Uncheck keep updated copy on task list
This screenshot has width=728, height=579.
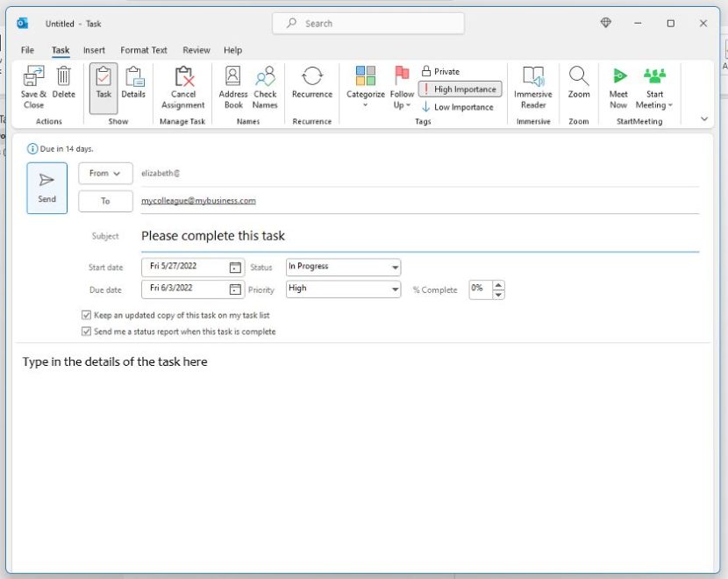86,315
